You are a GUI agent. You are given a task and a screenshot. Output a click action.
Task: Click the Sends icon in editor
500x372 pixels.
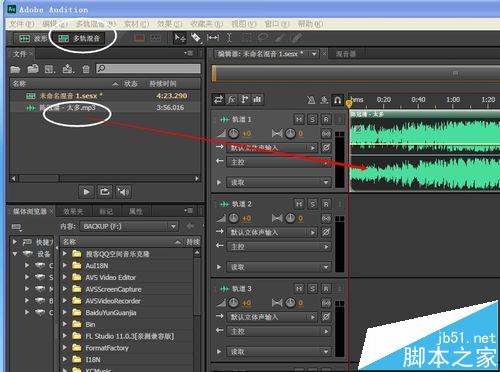click(x=244, y=99)
